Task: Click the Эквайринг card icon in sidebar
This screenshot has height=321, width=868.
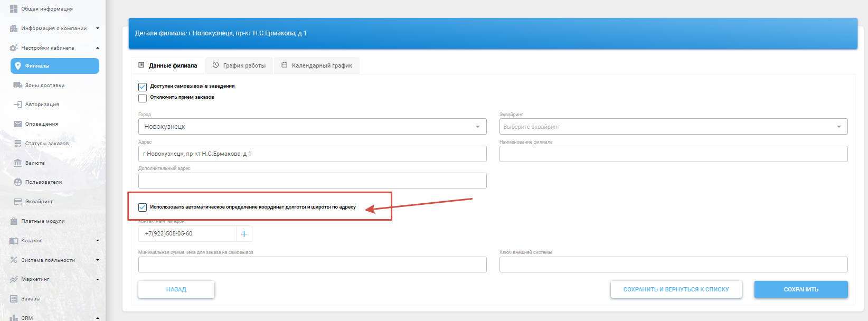Action: click(x=17, y=202)
